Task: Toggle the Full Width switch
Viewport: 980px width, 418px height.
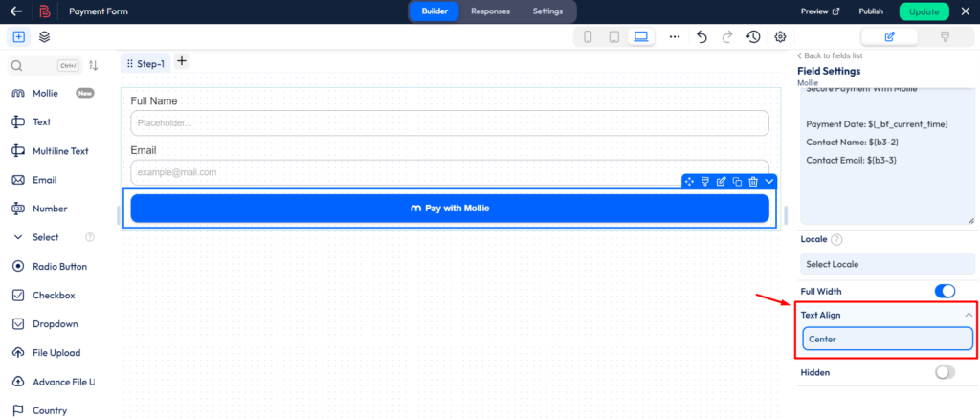Action: (945, 291)
